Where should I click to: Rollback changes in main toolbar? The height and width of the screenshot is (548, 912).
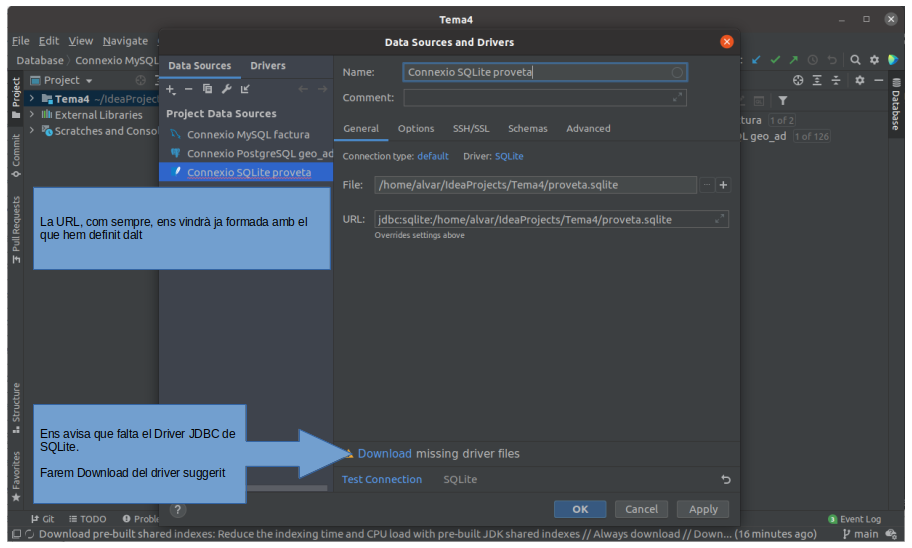pos(832,60)
